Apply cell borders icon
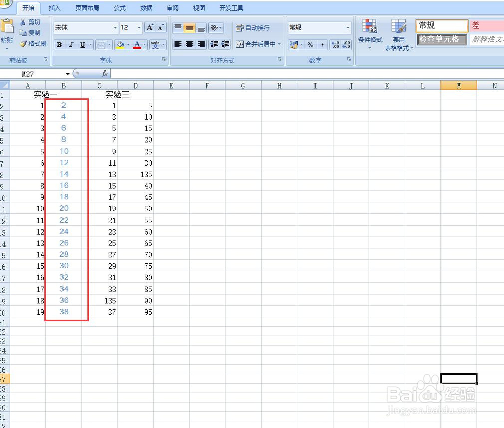 pos(101,45)
